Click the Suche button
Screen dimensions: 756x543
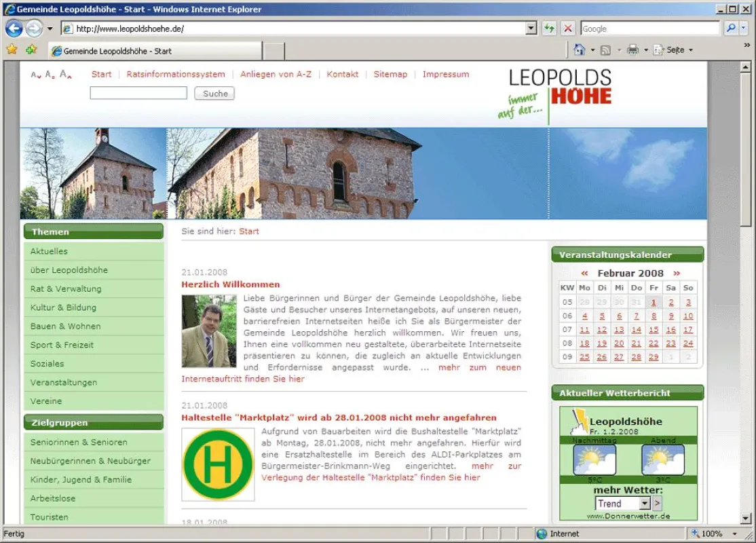(x=214, y=94)
